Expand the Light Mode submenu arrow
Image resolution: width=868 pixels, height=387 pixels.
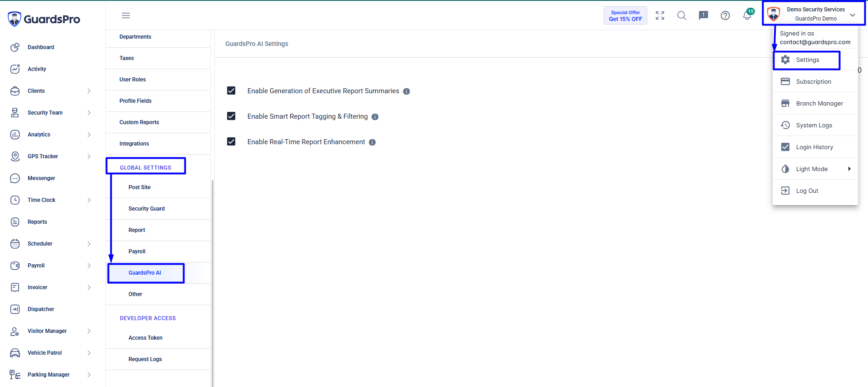coord(849,169)
